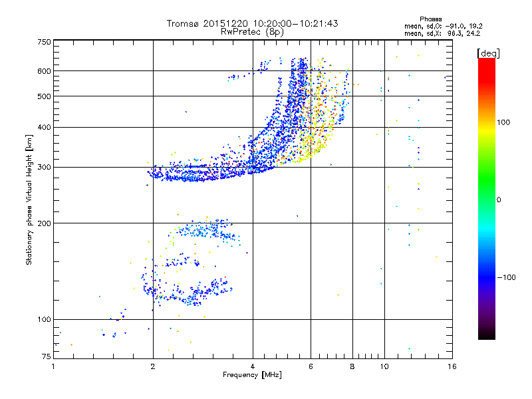The image size is (532, 399).
Task: Click the 'Frequency [MHz]' axis label
Action: tap(252, 375)
